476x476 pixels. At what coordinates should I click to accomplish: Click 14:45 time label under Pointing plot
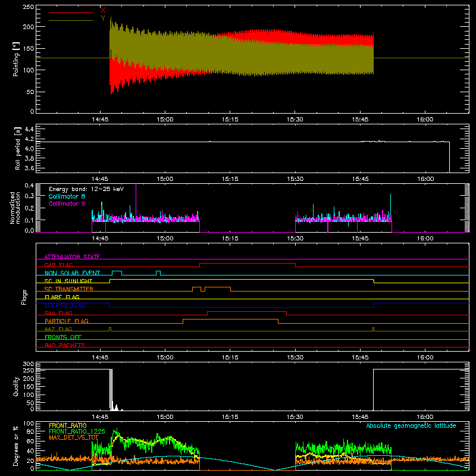(100, 120)
